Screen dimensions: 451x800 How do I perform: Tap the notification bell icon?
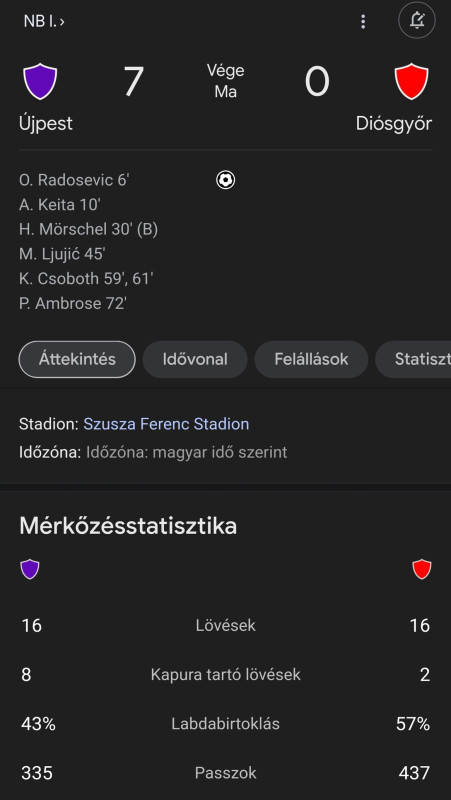pyautogui.click(x=417, y=21)
